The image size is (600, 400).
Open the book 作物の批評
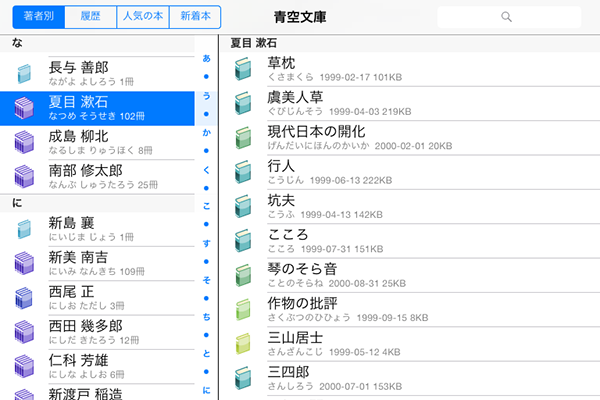tap(410, 310)
